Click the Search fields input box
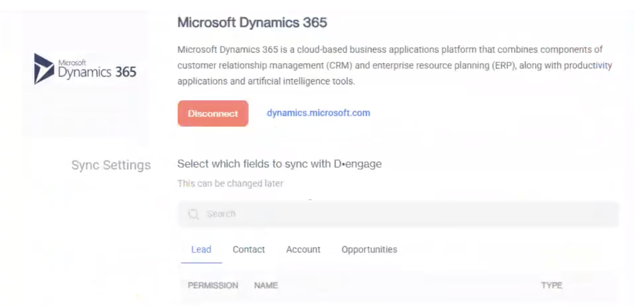 398,214
